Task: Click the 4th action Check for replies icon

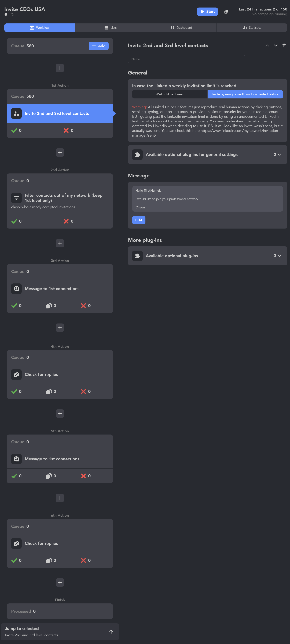Action: (16, 375)
